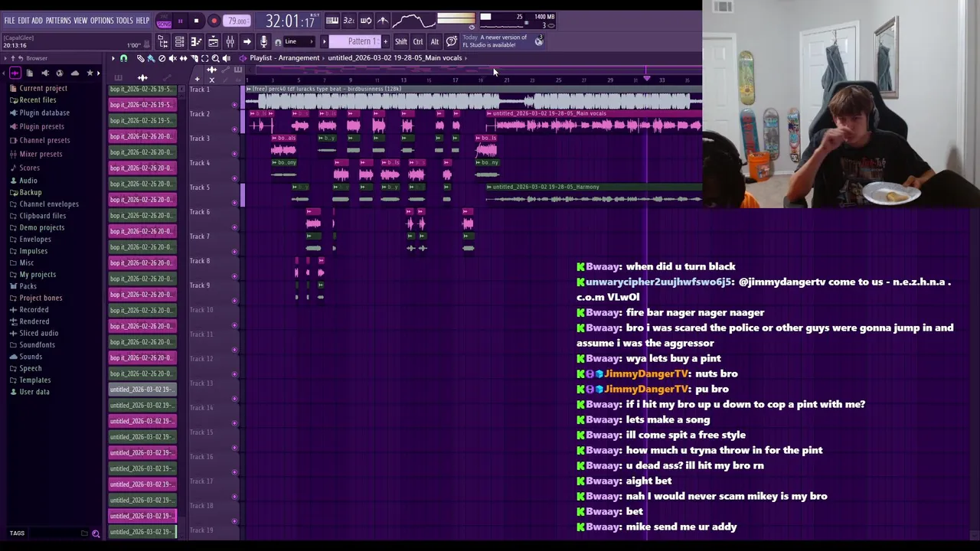Adjust the 79.000 tempo field
The image size is (980, 551).
click(x=237, y=21)
